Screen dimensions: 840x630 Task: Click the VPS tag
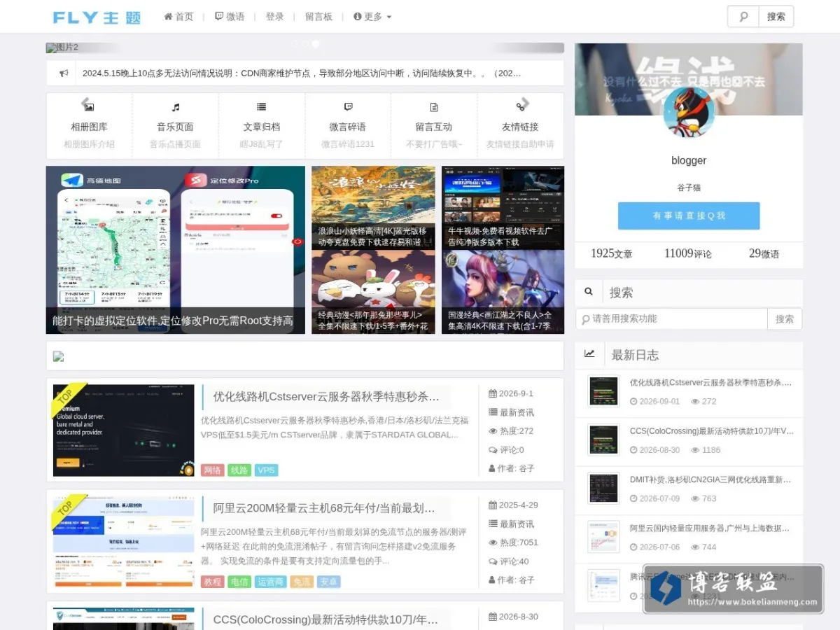266,470
